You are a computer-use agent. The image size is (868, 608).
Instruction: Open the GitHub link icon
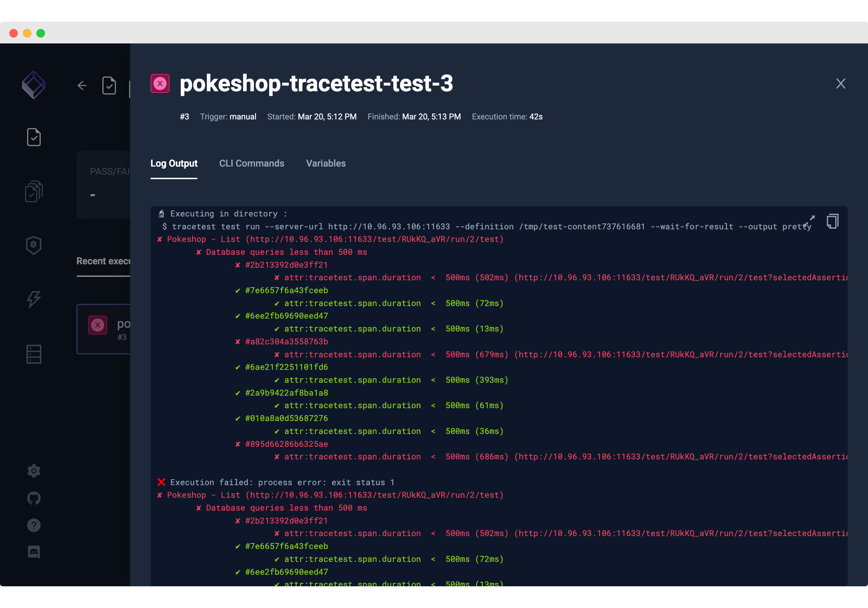point(34,498)
